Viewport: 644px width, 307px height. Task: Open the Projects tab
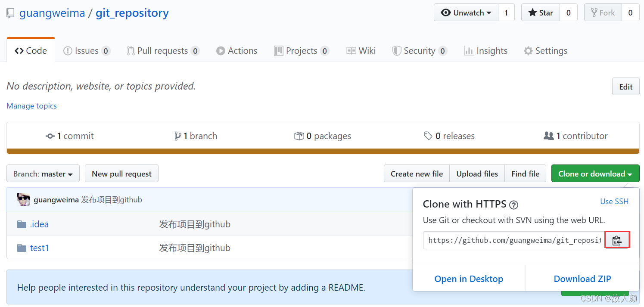[302, 51]
